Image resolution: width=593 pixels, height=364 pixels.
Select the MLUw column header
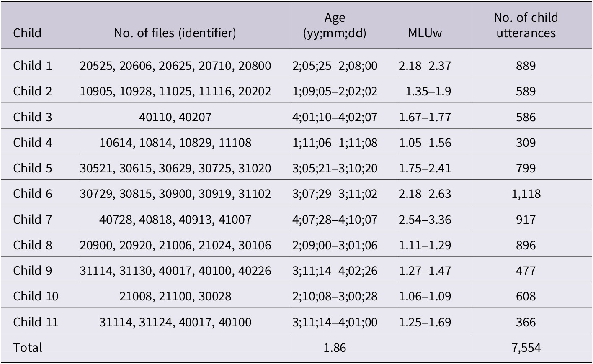(425, 33)
